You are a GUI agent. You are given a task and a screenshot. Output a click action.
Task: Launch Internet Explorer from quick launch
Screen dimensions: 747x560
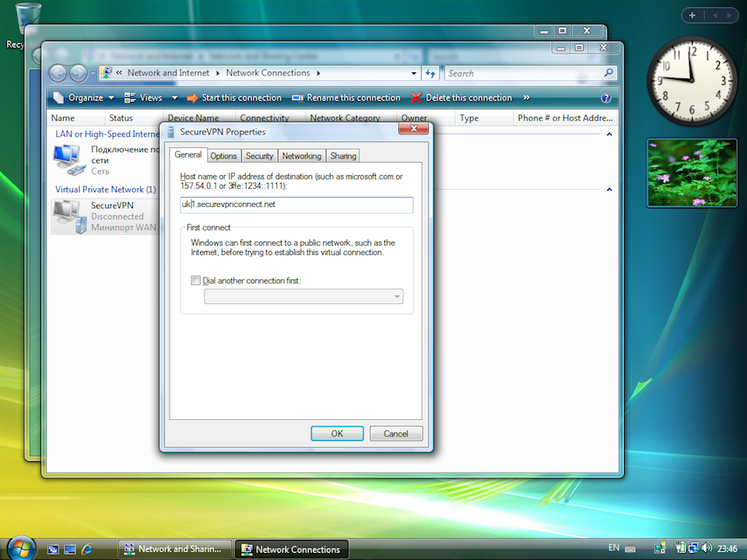coord(87,549)
